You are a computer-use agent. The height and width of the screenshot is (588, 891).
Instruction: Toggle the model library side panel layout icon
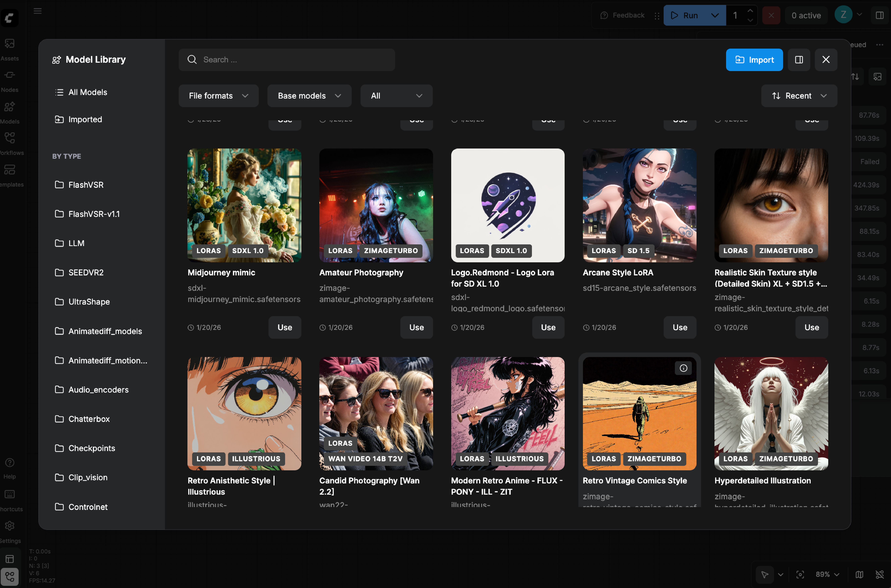pyautogui.click(x=799, y=60)
